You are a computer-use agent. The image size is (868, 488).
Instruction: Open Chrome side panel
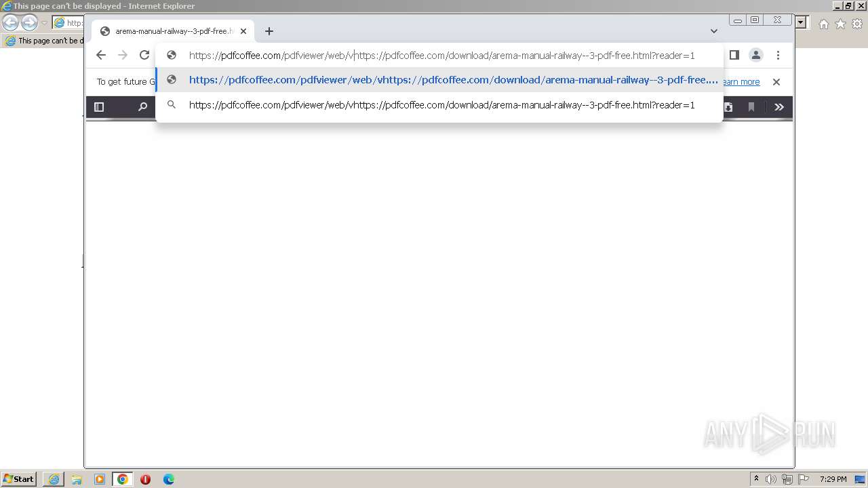tap(734, 55)
